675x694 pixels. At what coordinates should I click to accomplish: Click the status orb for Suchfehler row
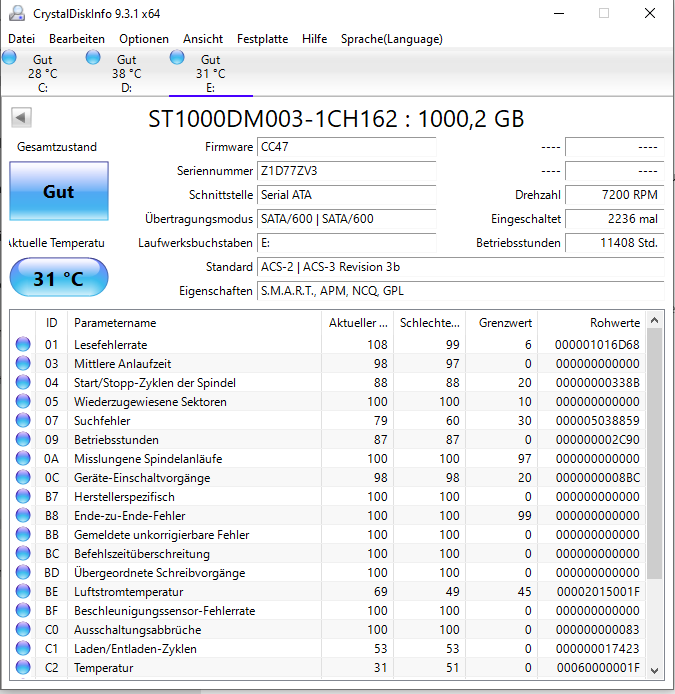click(23, 420)
